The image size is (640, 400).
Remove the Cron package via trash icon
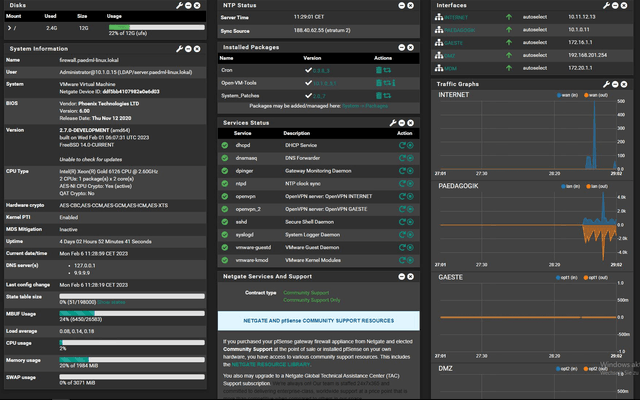click(379, 70)
